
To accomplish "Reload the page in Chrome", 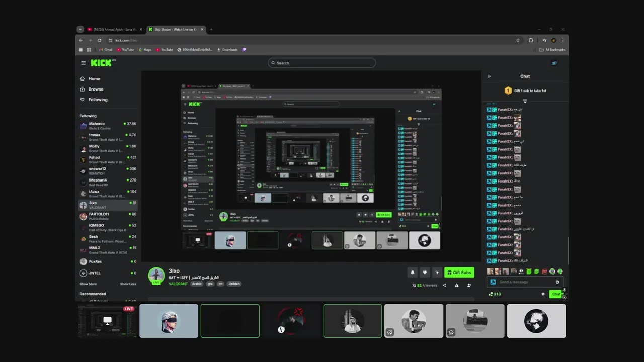I will tap(99, 40).
